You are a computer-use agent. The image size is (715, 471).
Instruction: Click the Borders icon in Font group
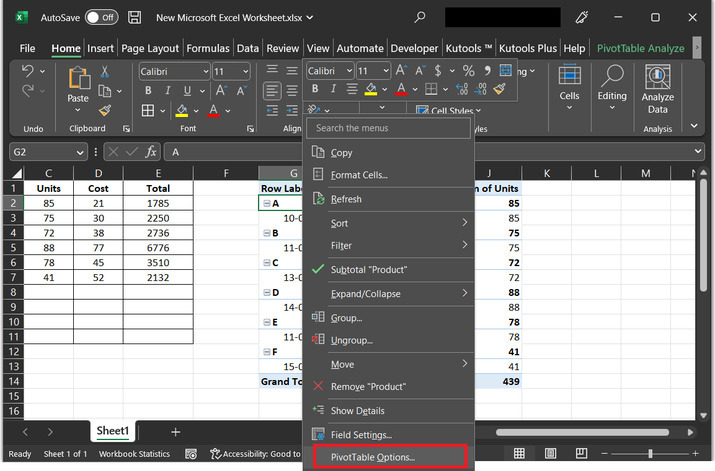(x=147, y=110)
